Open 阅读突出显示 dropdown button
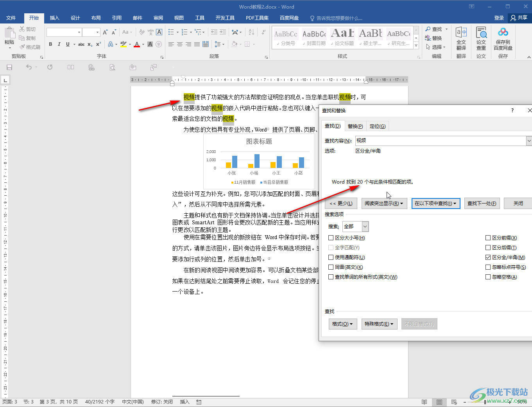532x407 pixels. (384, 203)
